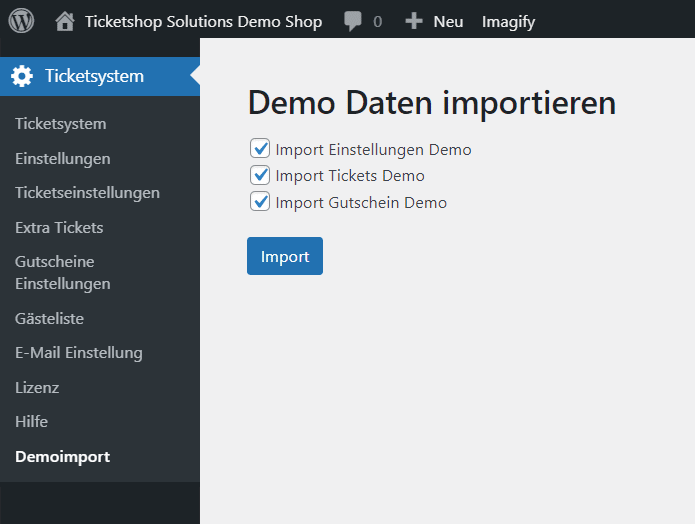695x524 pixels.
Task: Click the home icon in admin bar
Action: [x=65, y=21]
